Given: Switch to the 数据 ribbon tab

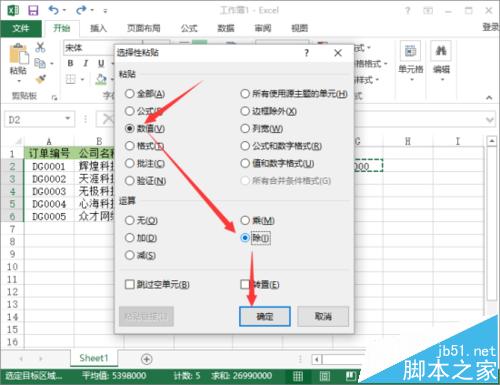Looking at the screenshot, I should point(226,28).
